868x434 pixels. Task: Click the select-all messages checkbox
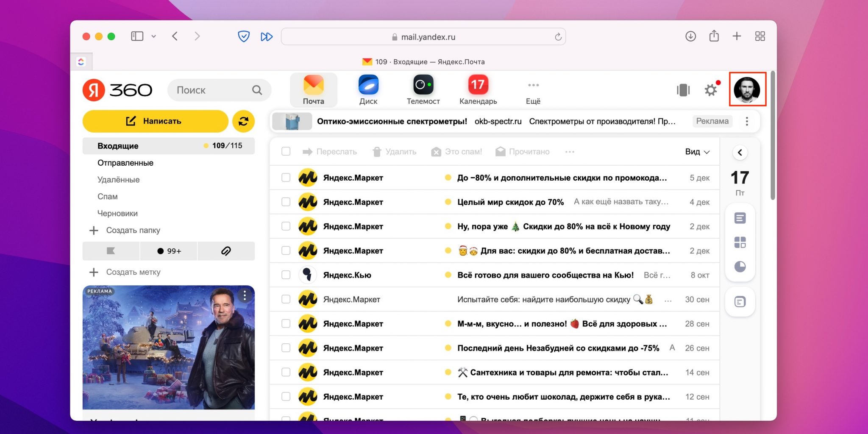(286, 151)
